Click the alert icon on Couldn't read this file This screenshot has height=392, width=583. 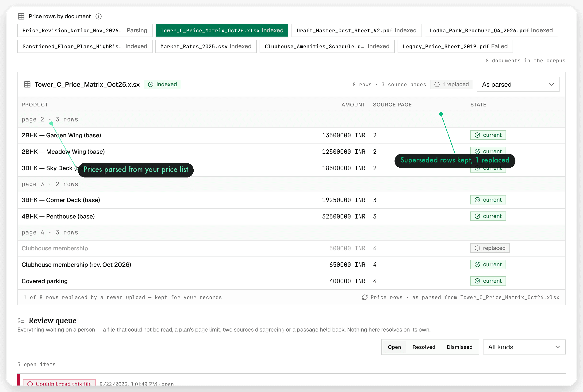click(30, 384)
